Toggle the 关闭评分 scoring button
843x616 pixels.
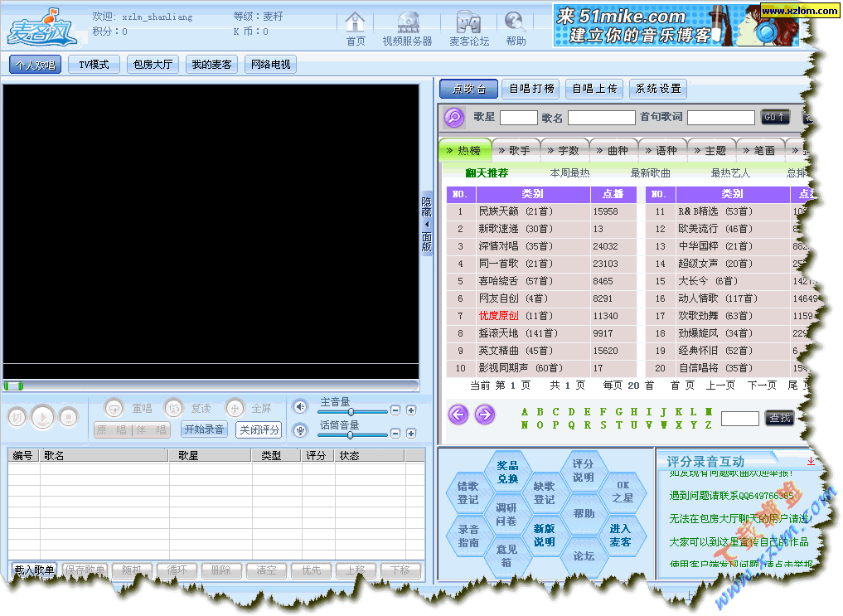[259, 429]
